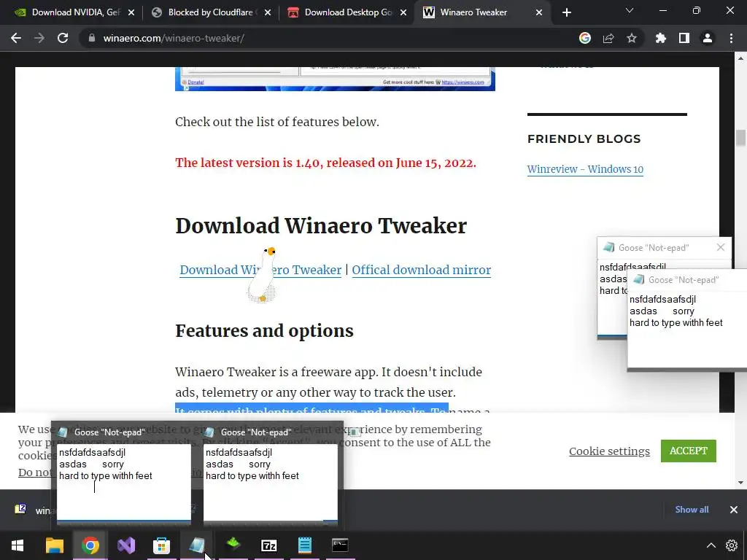
Task: Click Chrome icon in taskbar
Action: point(90,545)
